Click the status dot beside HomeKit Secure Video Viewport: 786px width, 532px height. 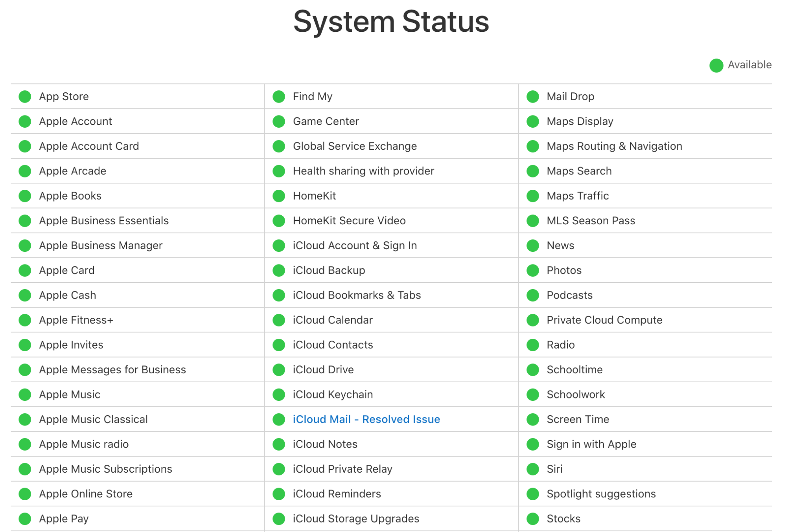(x=278, y=221)
